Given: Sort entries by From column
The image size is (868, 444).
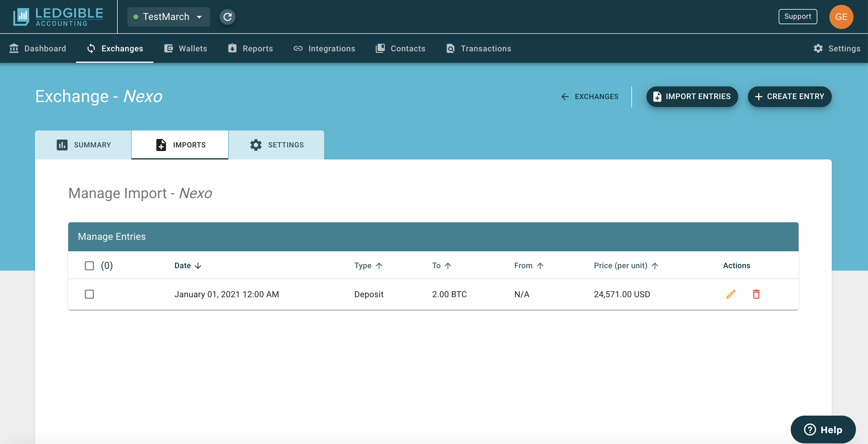Looking at the screenshot, I should pyautogui.click(x=529, y=266).
